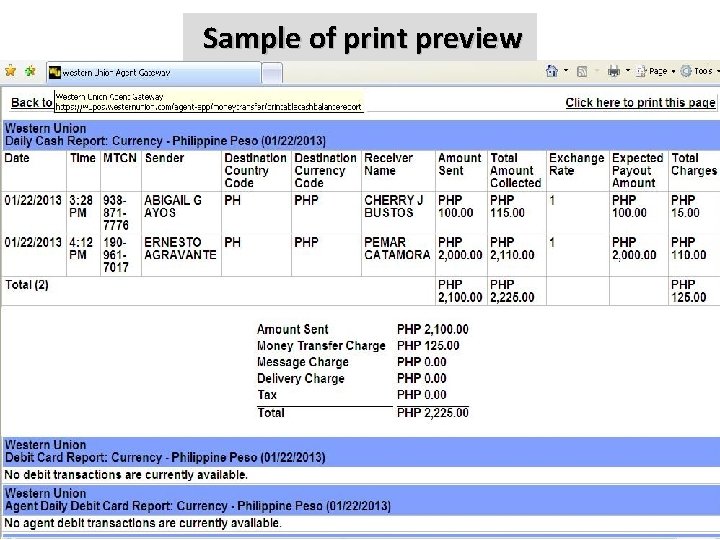Screen dimensions: 720x540
Task: Click sender ERNESTO AGRAVANTE
Action: [x=180, y=248]
